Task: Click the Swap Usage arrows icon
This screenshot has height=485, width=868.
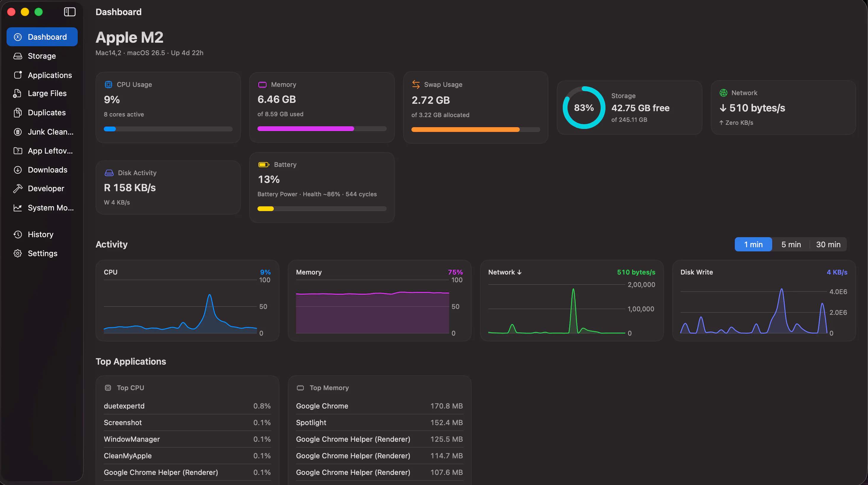Action: click(416, 84)
